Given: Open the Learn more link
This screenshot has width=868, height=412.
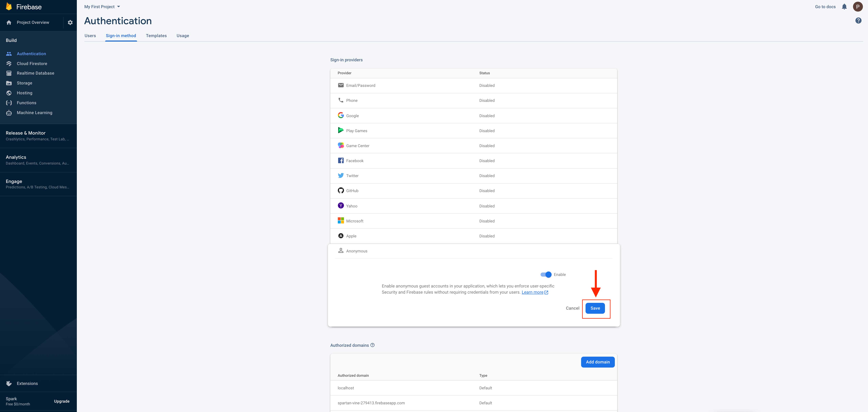Looking at the screenshot, I should pos(535,292).
